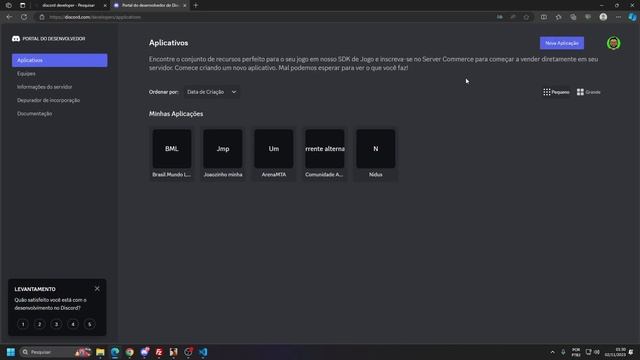Open Informações do servidor in sidebar
This screenshot has width=640, height=360.
44,87
